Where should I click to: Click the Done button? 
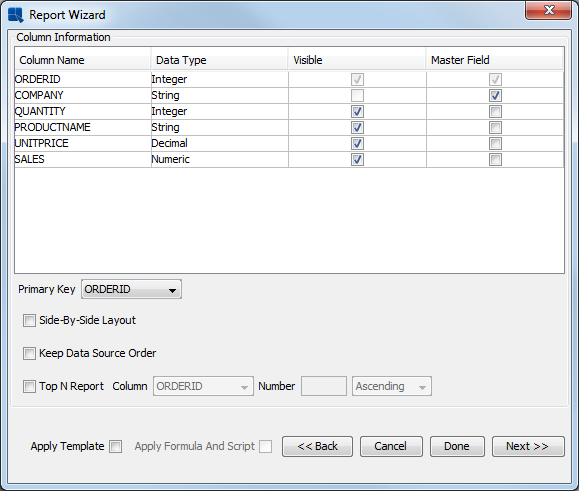tap(457, 446)
